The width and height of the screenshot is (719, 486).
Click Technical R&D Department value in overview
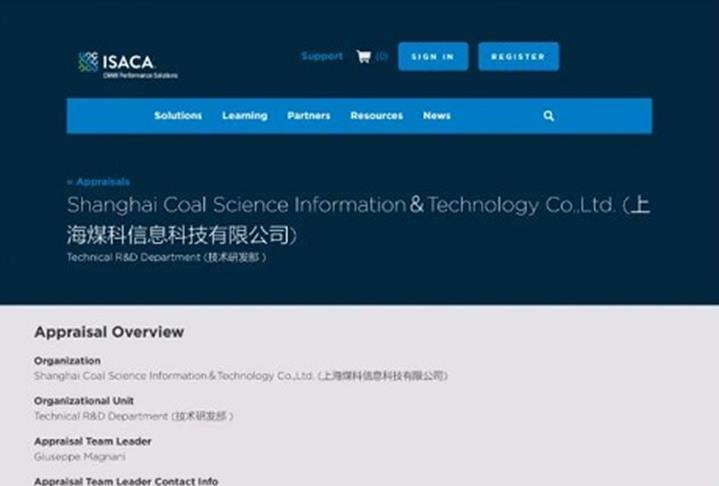(134, 416)
